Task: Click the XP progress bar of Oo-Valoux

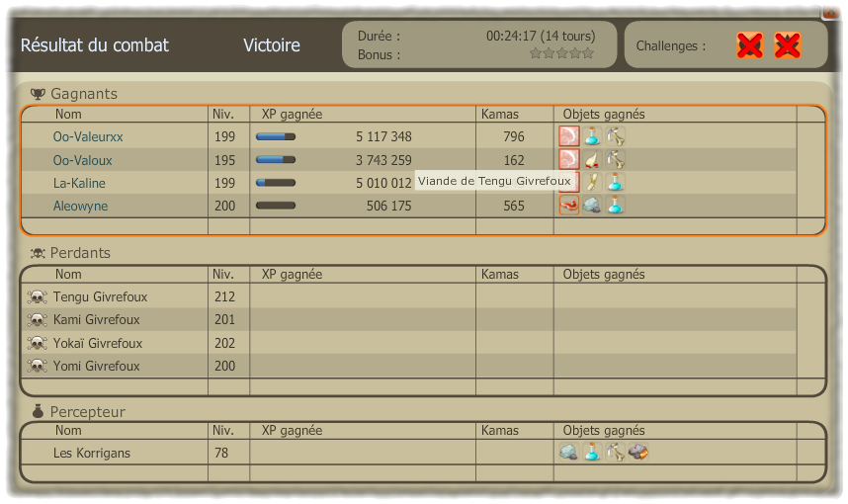Action: pyautogui.click(x=276, y=159)
